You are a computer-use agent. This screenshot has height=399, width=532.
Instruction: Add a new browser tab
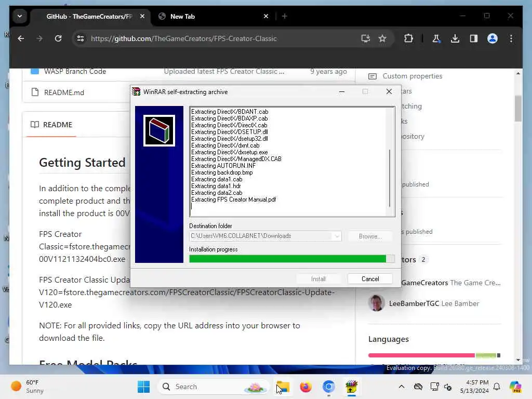[285, 16]
